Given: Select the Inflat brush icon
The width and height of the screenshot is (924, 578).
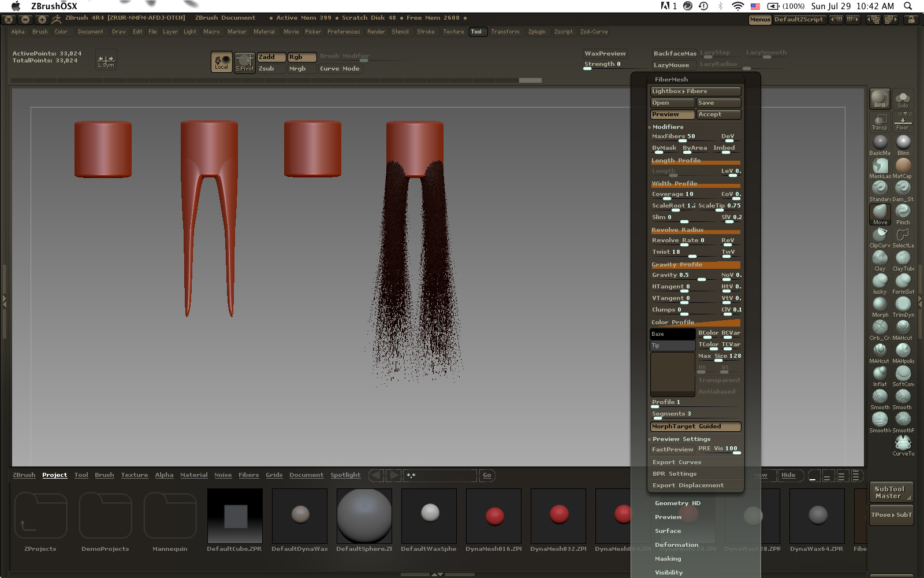Looking at the screenshot, I should (x=880, y=376).
